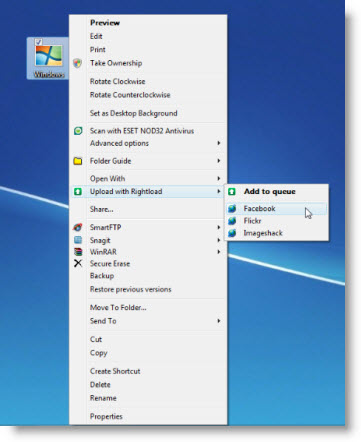The image size is (361, 442).
Task: Click the ESET NOD32 scan icon
Action: (78, 131)
